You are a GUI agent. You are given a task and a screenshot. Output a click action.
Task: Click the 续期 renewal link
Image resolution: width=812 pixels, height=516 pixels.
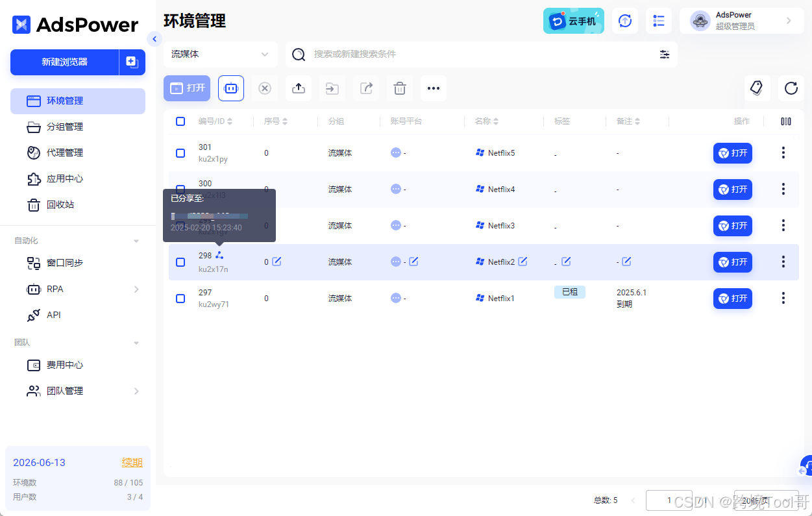132,463
